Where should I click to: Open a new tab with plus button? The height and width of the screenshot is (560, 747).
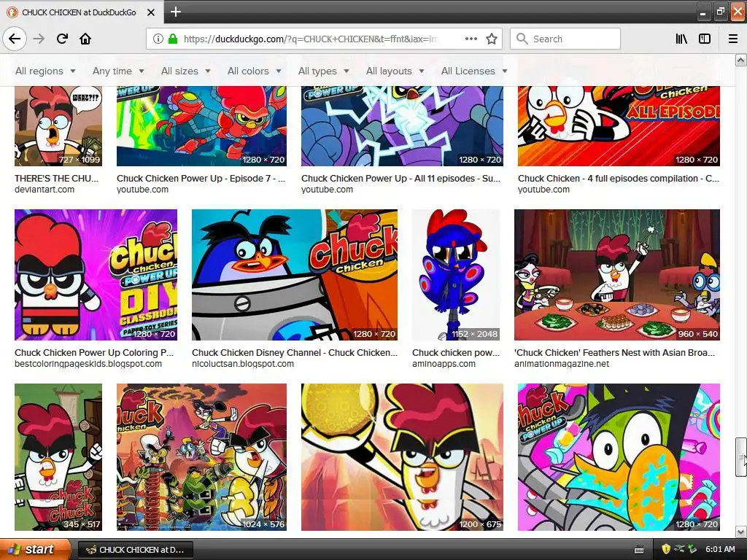coord(175,12)
